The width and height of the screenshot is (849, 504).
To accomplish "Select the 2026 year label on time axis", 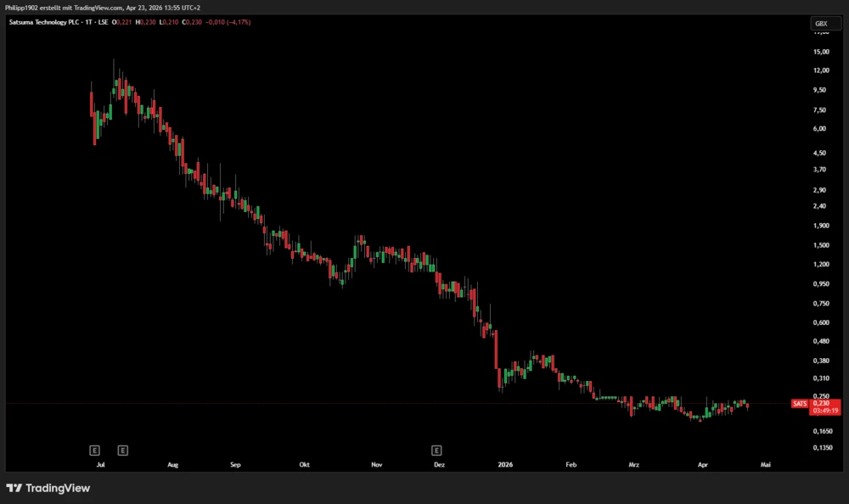I will click(505, 465).
